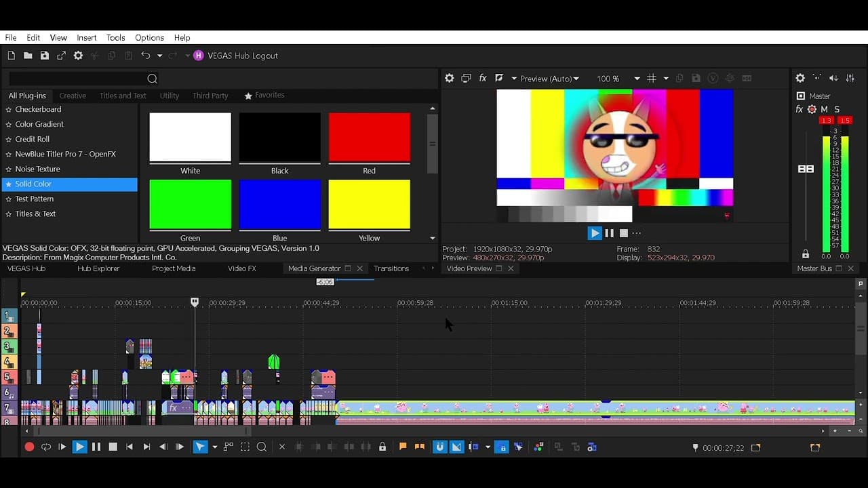Click the downmix output icon in Master Bus
This screenshot has height=488, width=868.
click(x=817, y=79)
